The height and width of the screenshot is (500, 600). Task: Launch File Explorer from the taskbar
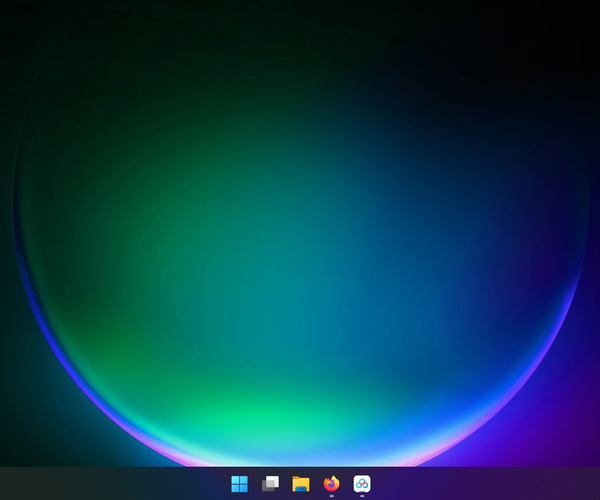tap(301, 484)
